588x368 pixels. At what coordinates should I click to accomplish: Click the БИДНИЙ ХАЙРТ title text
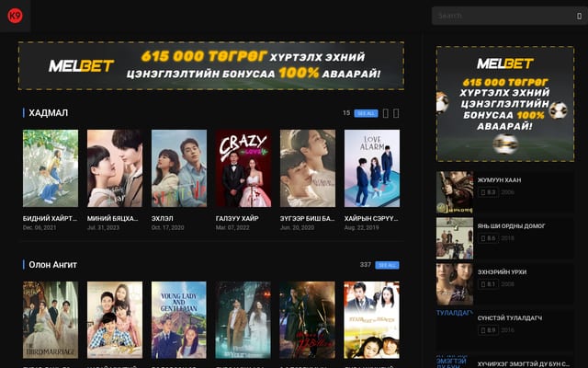tap(51, 218)
